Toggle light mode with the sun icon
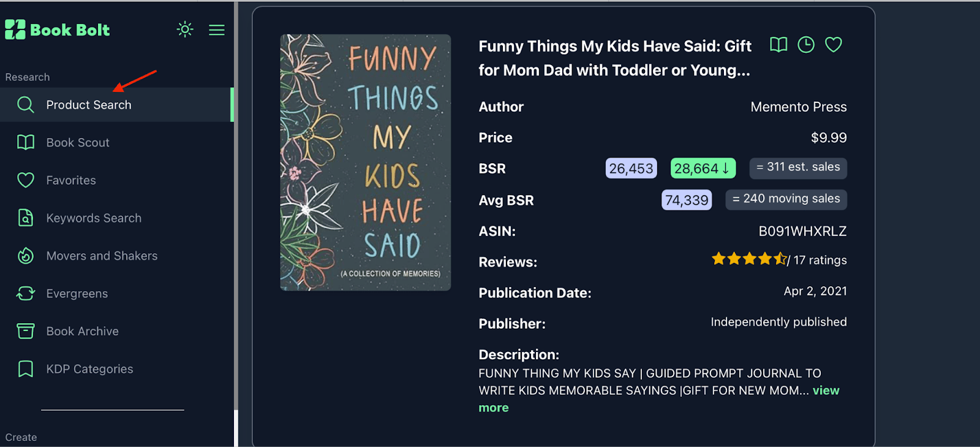Image resolution: width=980 pixels, height=447 pixels. coord(185,29)
